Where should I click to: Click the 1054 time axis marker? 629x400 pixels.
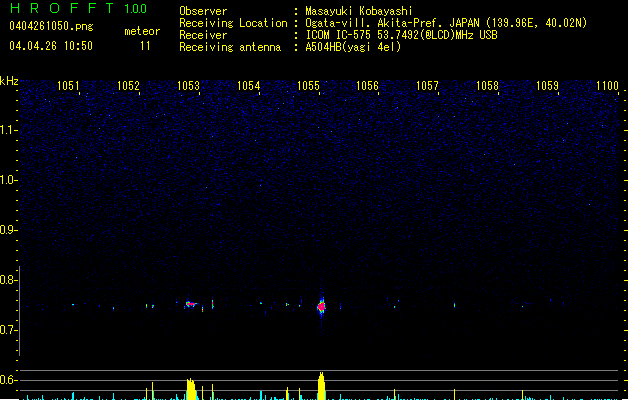248,86
